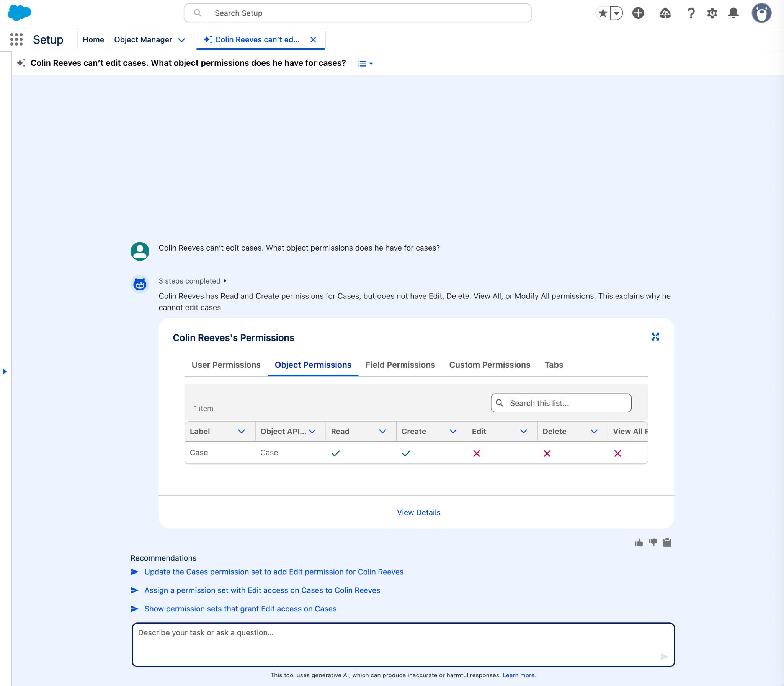Open the conversation list dropdown
The image size is (784, 686).
click(x=365, y=64)
